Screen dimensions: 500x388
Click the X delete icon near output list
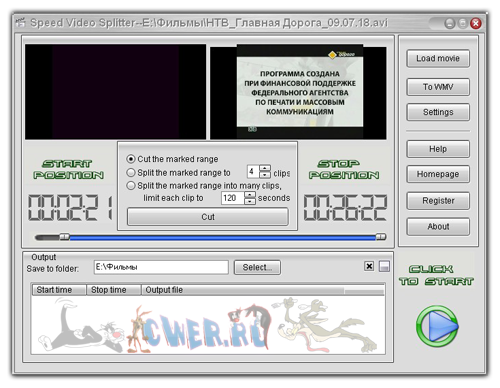coord(369,266)
